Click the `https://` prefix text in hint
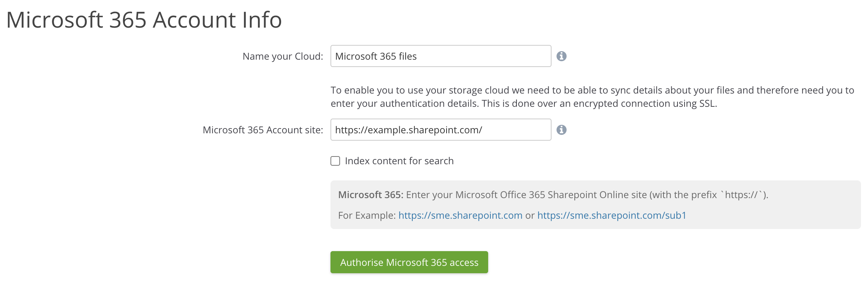 (741, 195)
